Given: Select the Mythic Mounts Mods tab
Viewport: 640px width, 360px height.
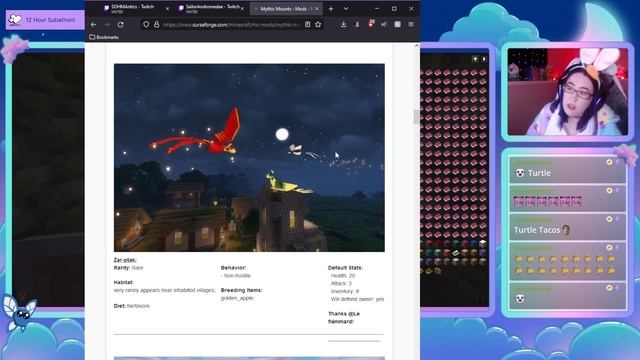Looking at the screenshot, I should pos(285,9).
